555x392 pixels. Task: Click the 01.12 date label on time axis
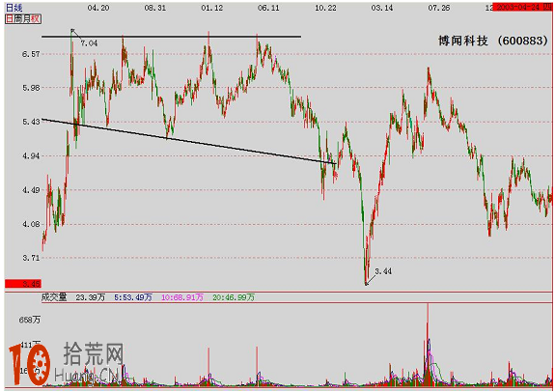[212, 8]
